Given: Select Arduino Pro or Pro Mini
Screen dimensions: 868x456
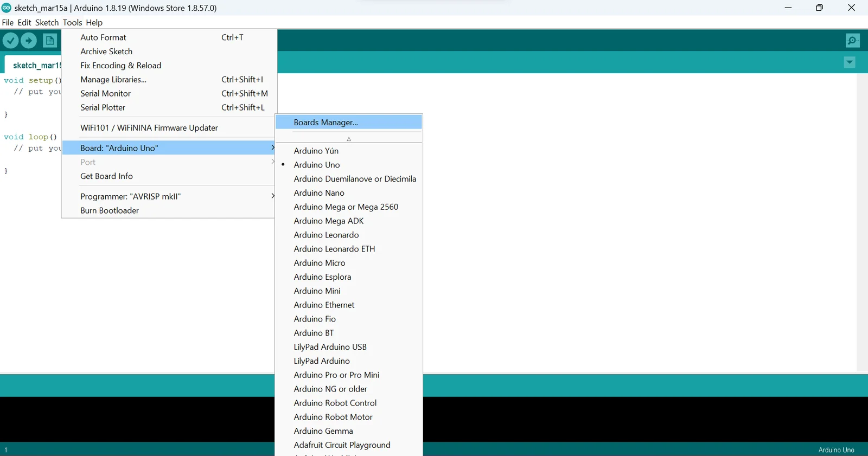Looking at the screenshot, I should [x=349, y=375].
